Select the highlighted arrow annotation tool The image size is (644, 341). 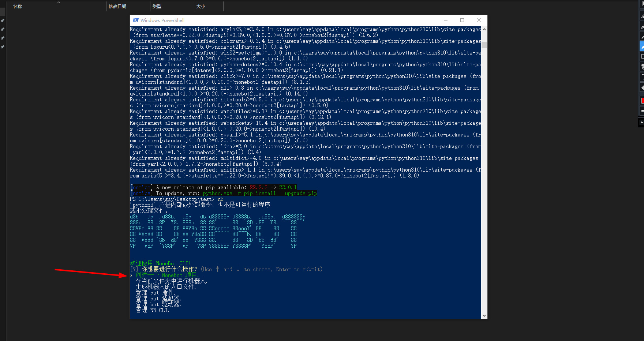(x=642, y=46)
